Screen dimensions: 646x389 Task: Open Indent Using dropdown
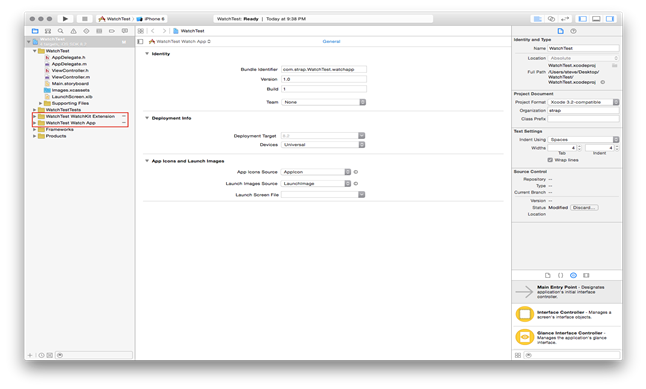coord(583,139)
